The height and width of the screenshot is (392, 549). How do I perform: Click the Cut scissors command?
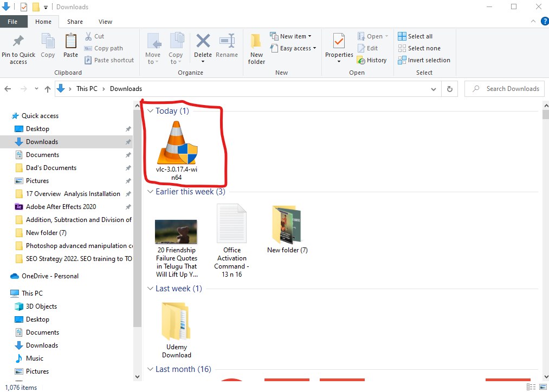[95, 36]
